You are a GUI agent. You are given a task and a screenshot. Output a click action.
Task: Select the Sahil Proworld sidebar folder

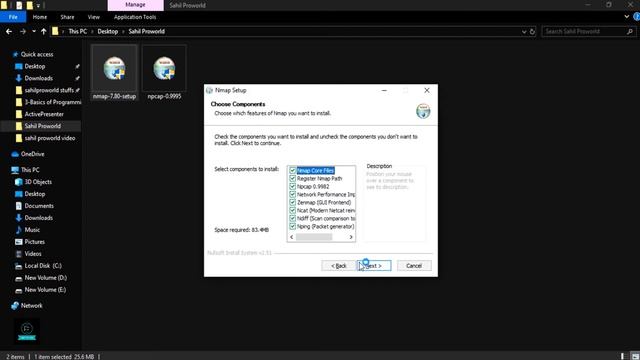tap(42, 126)
